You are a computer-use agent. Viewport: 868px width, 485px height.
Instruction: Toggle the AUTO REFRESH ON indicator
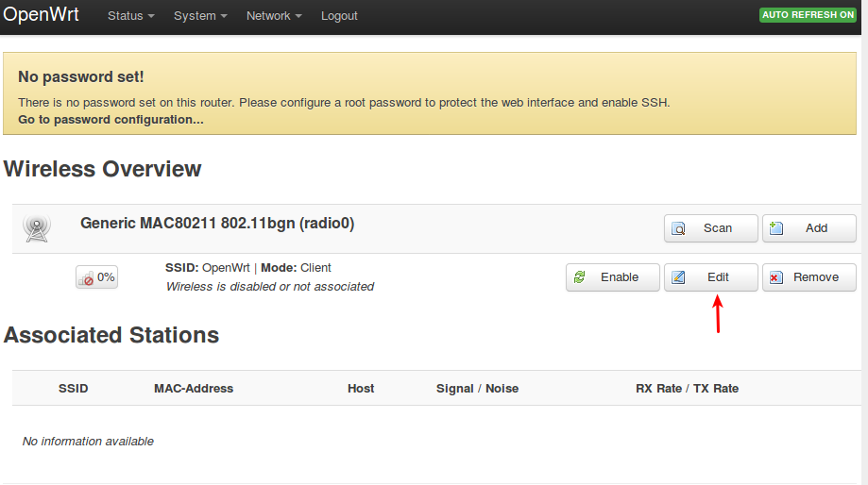tap(808, 15)
